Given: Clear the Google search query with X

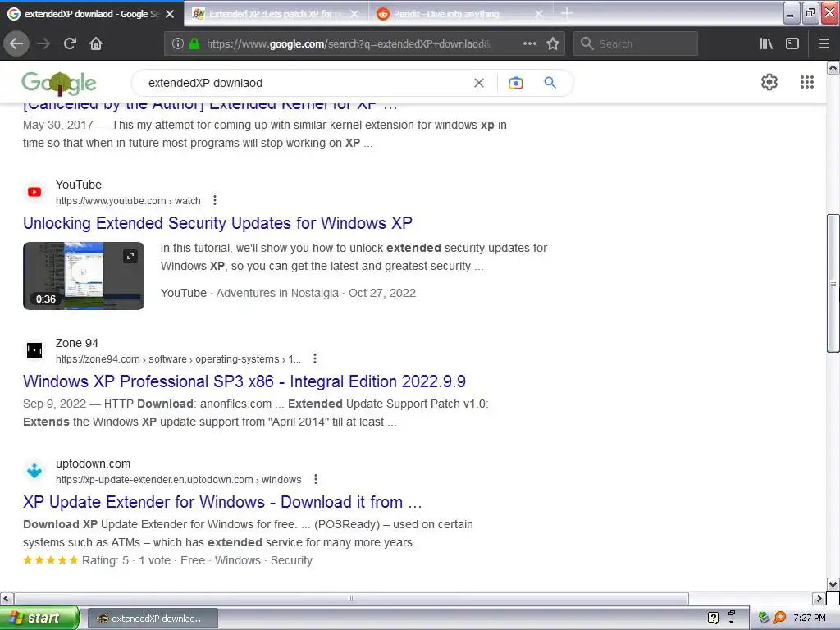Looking at the screenshot, I should 479,83.
